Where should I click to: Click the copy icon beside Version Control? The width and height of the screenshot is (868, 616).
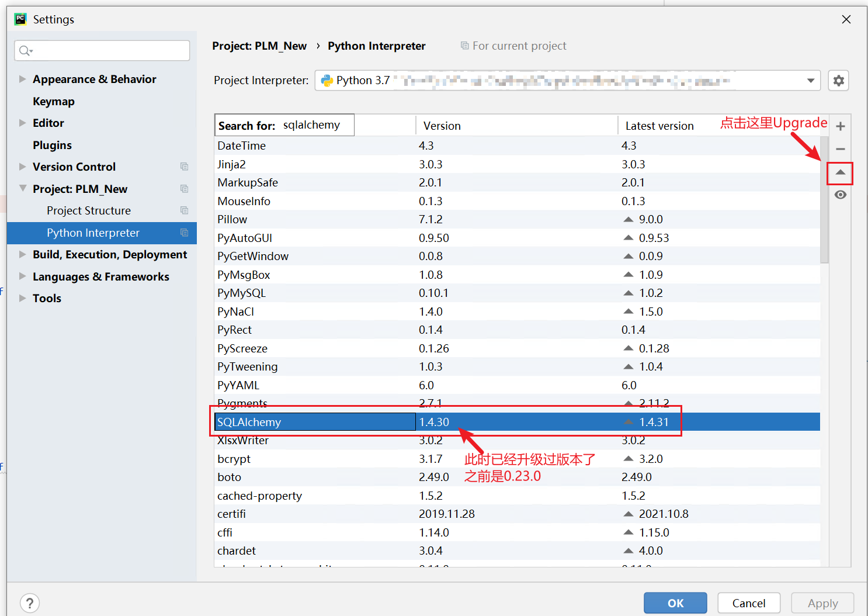click(x=184, y=167)
